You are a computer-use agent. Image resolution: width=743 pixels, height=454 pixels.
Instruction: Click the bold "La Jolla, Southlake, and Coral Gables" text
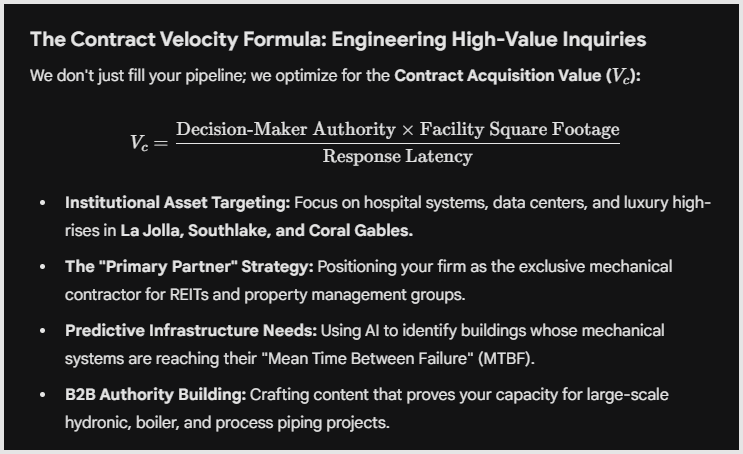click(x=267, y=230)
